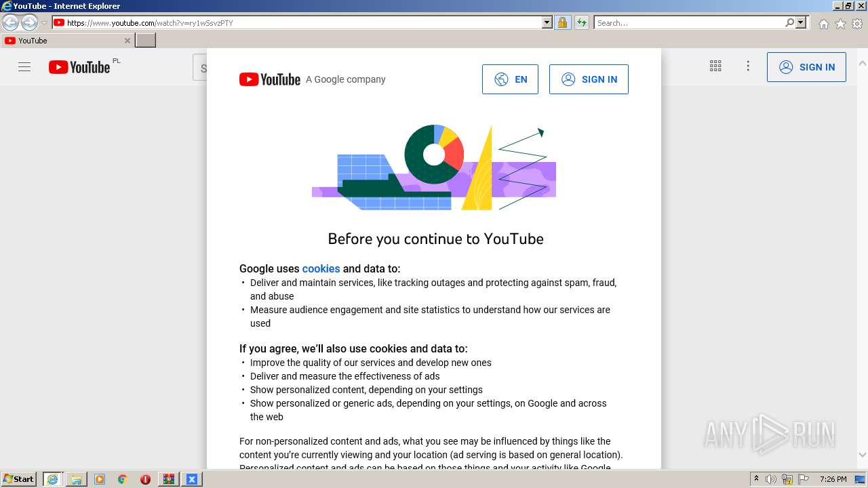The image size is (868, 488).
Task: Click the magnifier icon in the search box
Action: pyautogui.click(x=789, y=22)
